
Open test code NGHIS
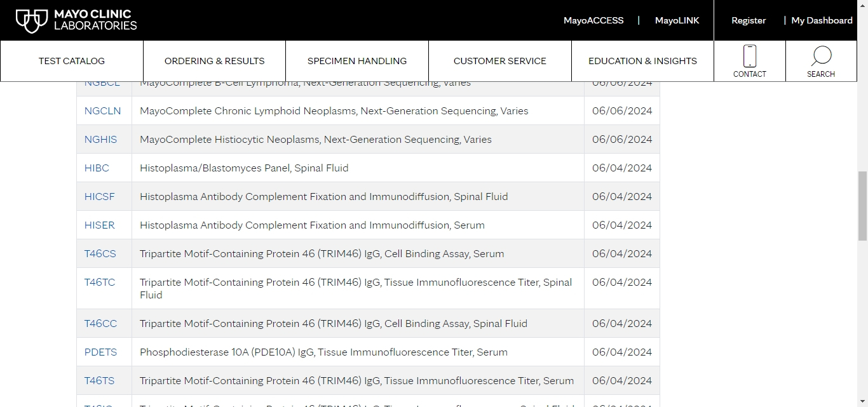pyautogui.click(x=100, y=140)
